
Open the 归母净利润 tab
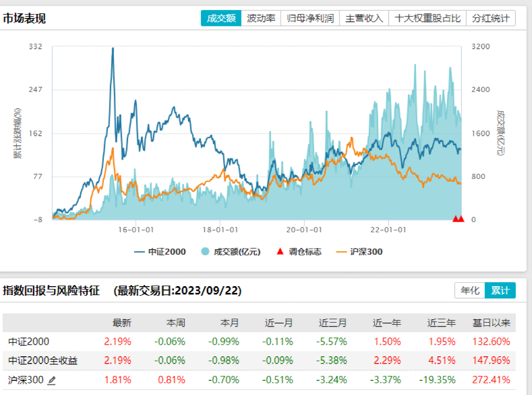(x=310, y=17)
